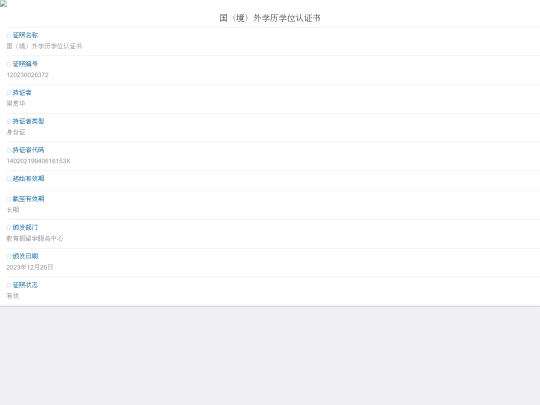The image size is (540, 405).
Task: Select the 持证者代码 label
Action: click(28, 150)
